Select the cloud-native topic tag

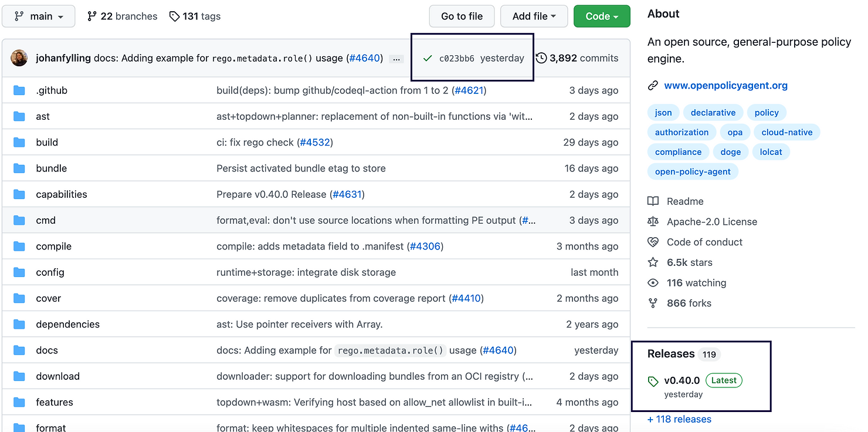pyautogui.click(x=787, y=132)
